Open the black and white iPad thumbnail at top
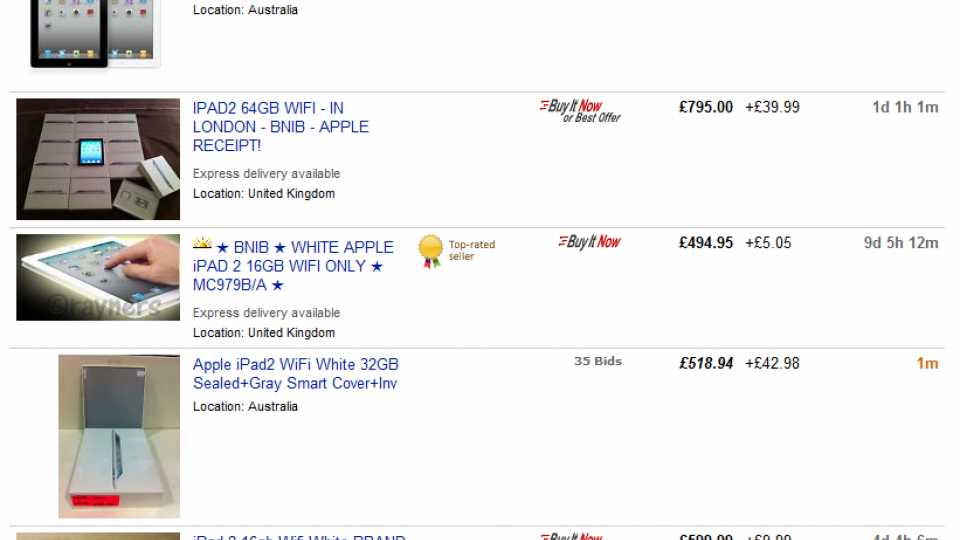Screen dimensions: 960x540 [96, 33]
